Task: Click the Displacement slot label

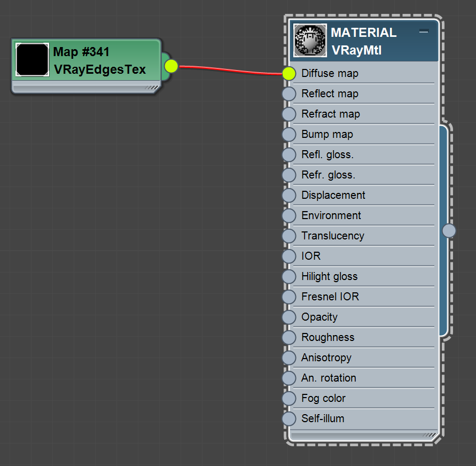Action: [333, 195]
